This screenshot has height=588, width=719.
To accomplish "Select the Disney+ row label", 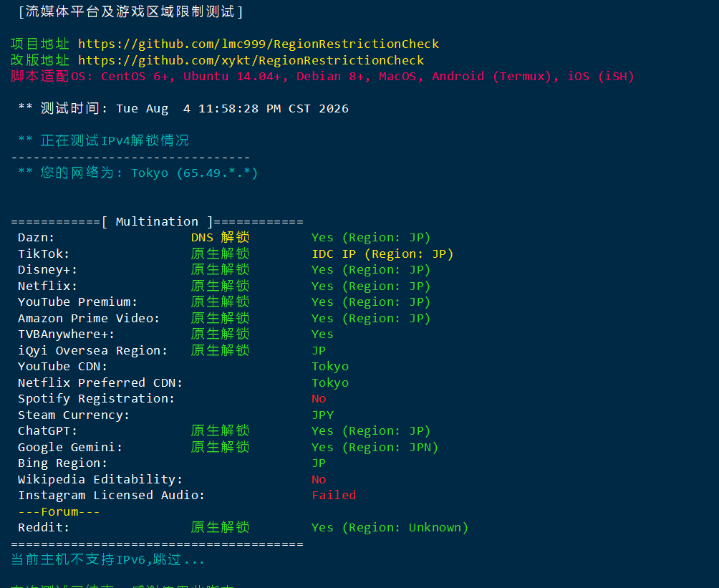I will click(48, 270).
